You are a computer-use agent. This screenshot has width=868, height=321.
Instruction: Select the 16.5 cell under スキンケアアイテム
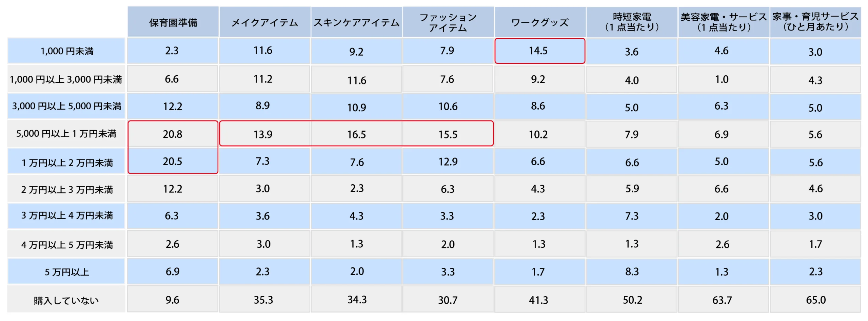(357, 134)
